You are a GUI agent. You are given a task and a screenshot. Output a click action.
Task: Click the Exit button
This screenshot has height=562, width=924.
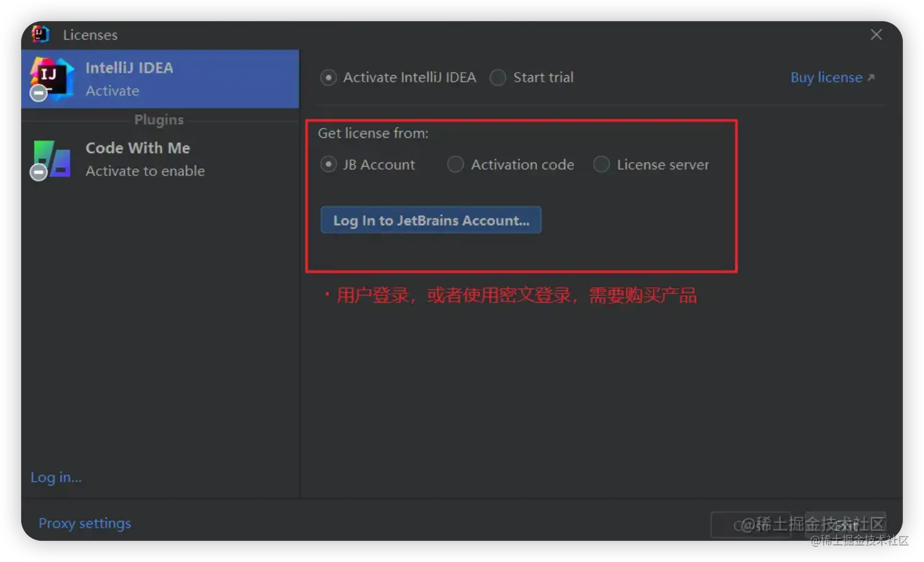[x=845, y=525]
